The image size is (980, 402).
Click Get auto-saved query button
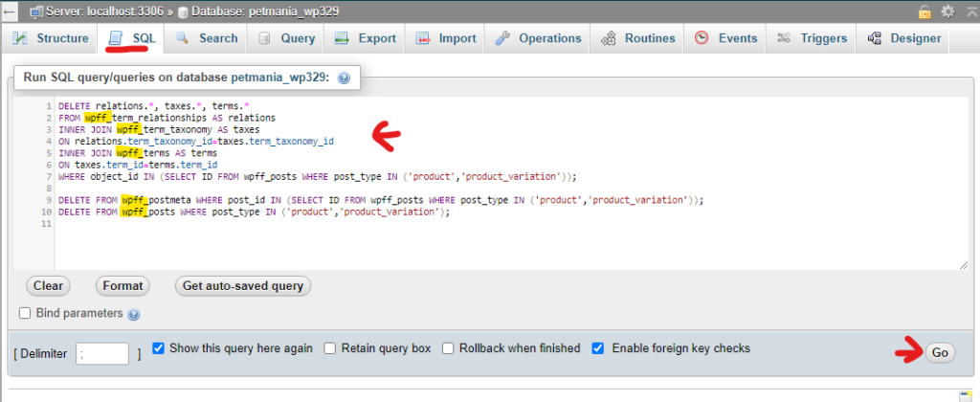242,286
